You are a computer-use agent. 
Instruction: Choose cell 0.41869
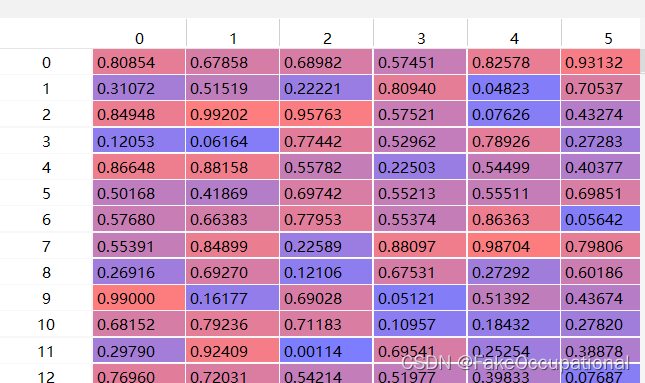tap(232, 193)
